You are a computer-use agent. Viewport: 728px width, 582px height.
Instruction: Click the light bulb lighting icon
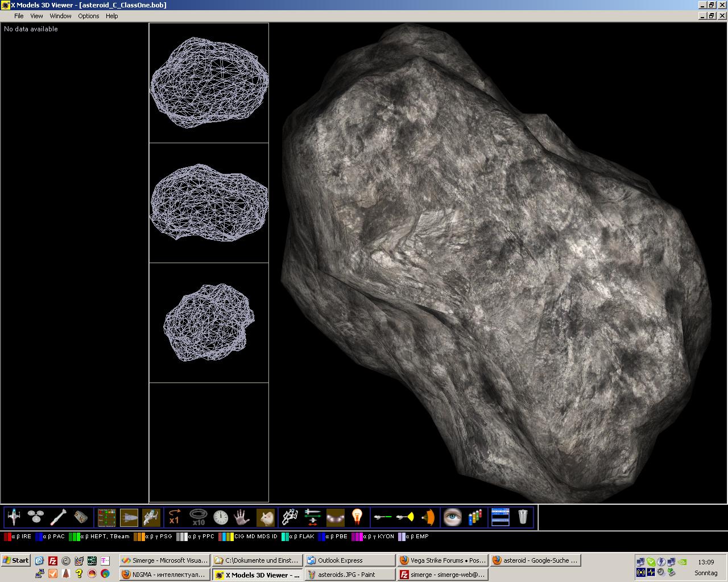pyautogui.click(x=357, y=517)
